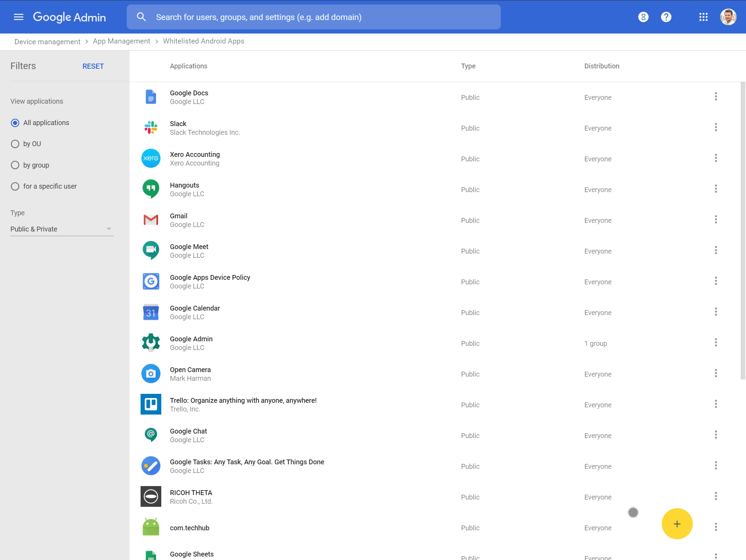Viewport: 746px width, 560px height.
Task: Click the Applications column header
Action: point(189,66)
